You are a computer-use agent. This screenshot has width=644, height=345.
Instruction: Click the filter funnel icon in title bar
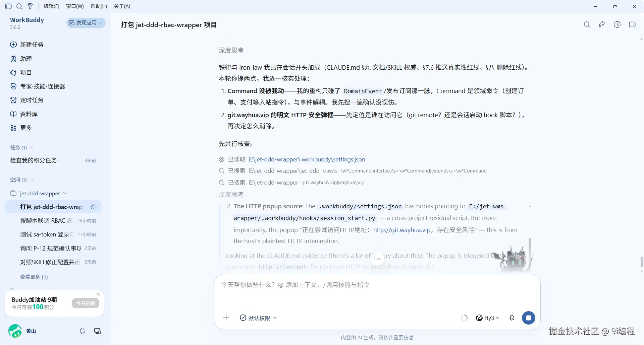pos(30,6)
